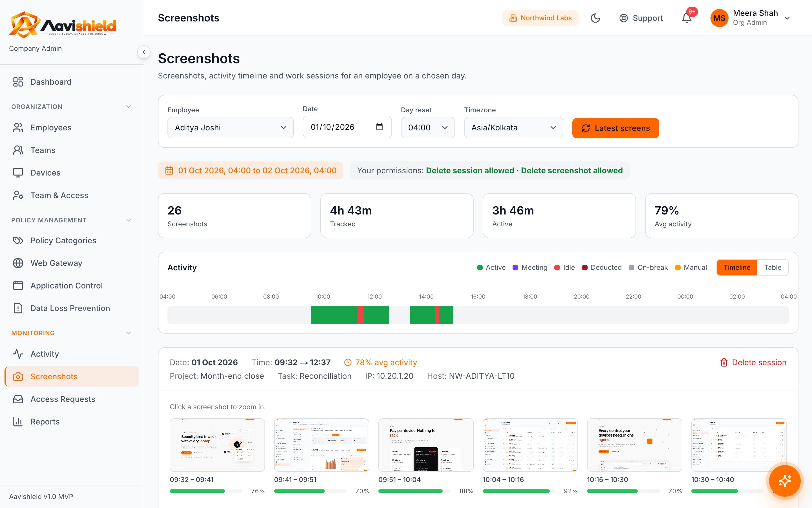Open Devices section
The width and height of the screenshot is (812, 508).
72,173
